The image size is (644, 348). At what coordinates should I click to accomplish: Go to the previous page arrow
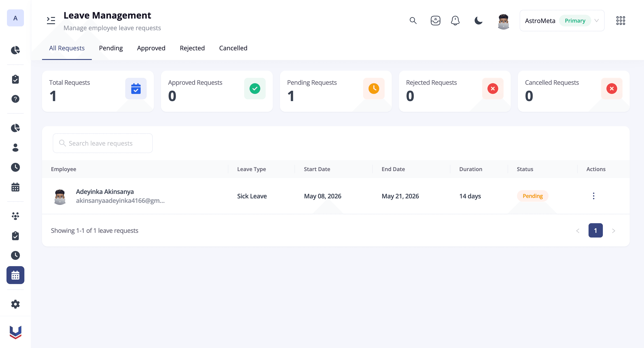(578, 231)
